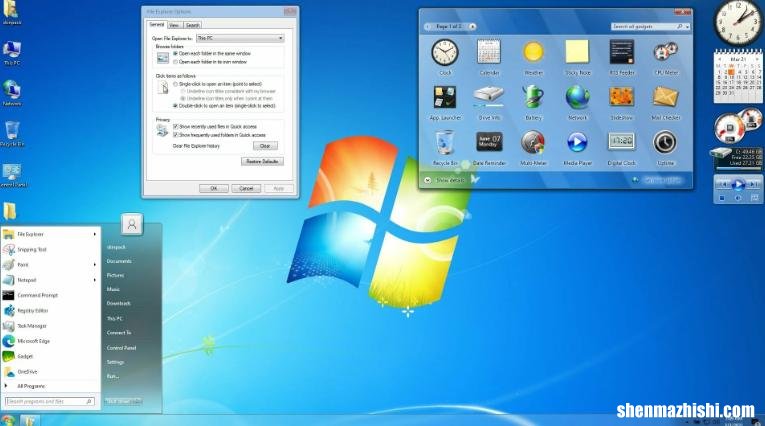This screenshot has width=765, height=426.
Task: Go to next page of gadgets
Action: click(x=472, y=26)
